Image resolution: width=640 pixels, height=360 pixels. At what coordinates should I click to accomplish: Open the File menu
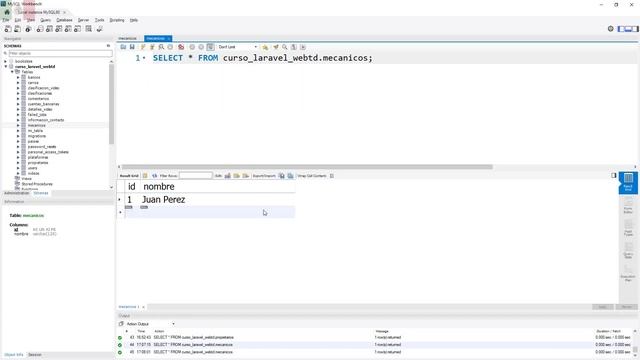[6, 20]
